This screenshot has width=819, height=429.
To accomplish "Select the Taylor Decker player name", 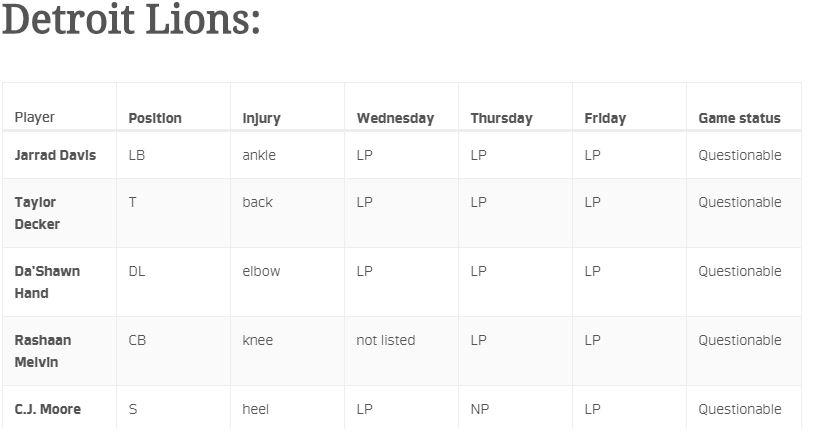I will click(x=37, y=213).
